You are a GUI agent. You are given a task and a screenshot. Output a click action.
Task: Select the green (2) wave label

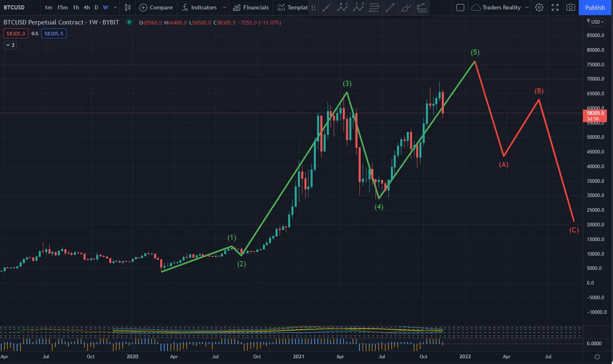[242, 264]
